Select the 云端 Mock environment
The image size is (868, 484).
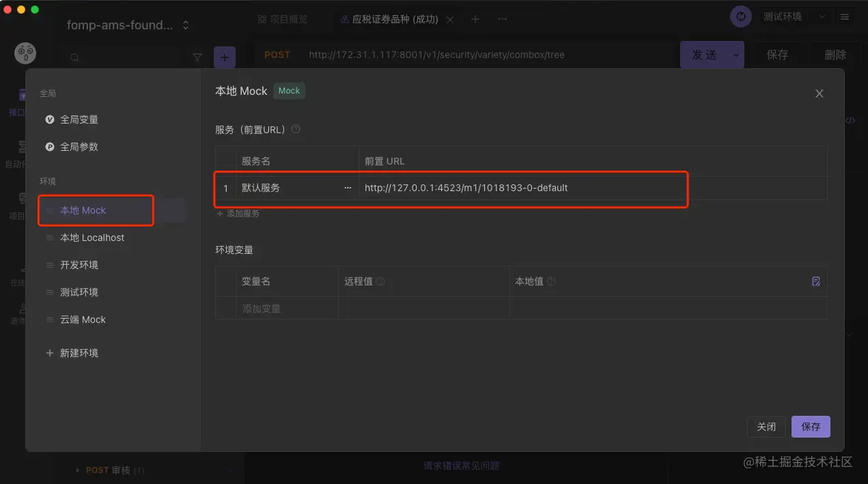click(83, 319)
